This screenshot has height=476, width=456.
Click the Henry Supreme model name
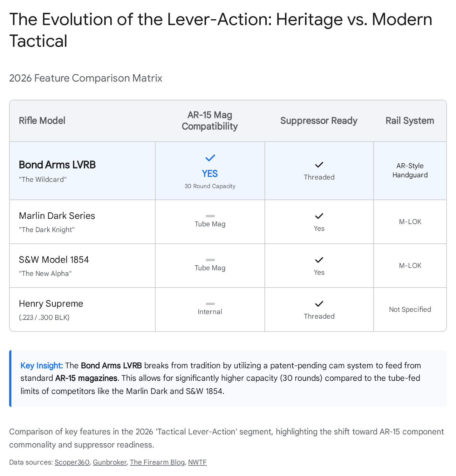pos(51,304)
